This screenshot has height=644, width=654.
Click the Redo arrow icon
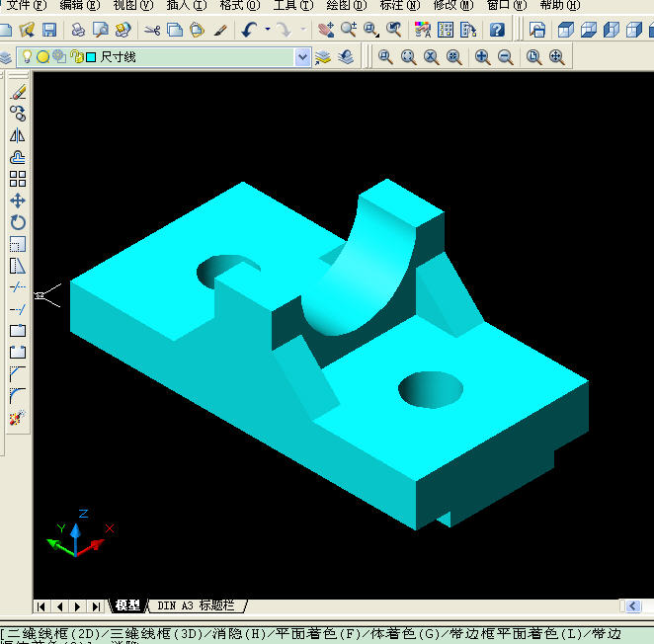coord(286,30)
